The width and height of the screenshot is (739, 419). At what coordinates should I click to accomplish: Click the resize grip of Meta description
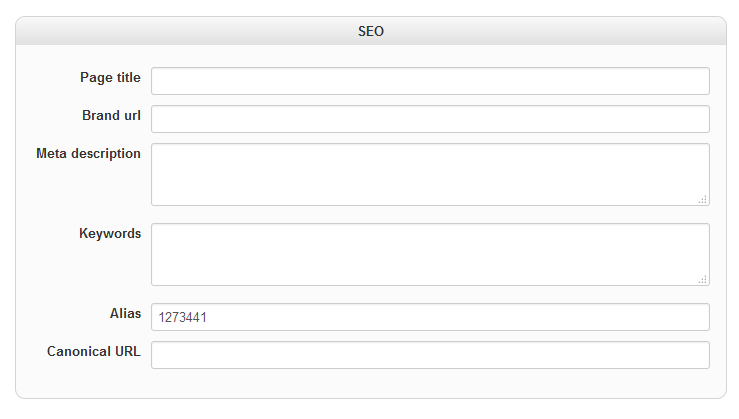tap(703, 200)
